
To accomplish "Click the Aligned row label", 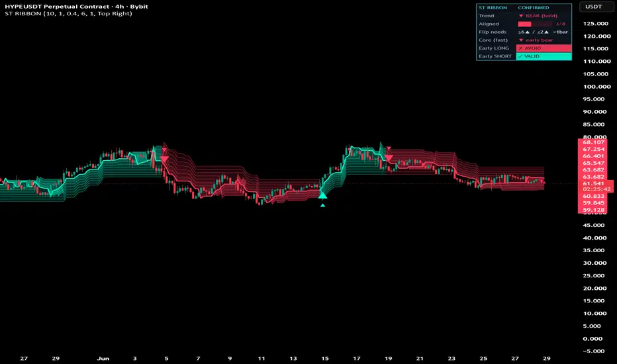I will click(x=489, y=24).
